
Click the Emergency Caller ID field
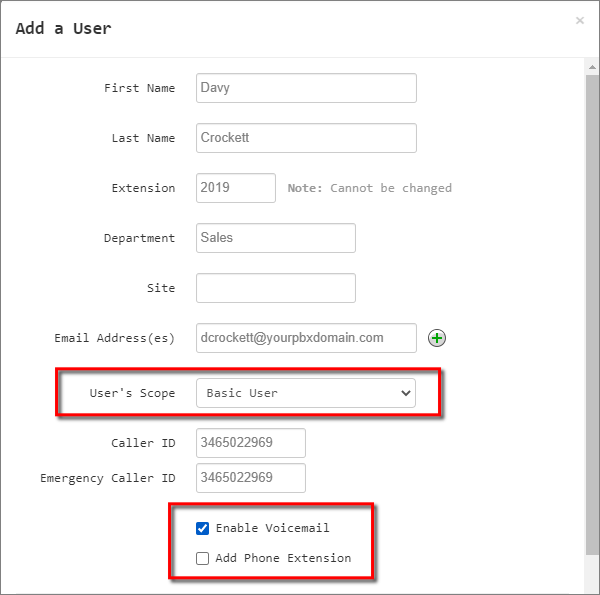click(x=251, y=478)
